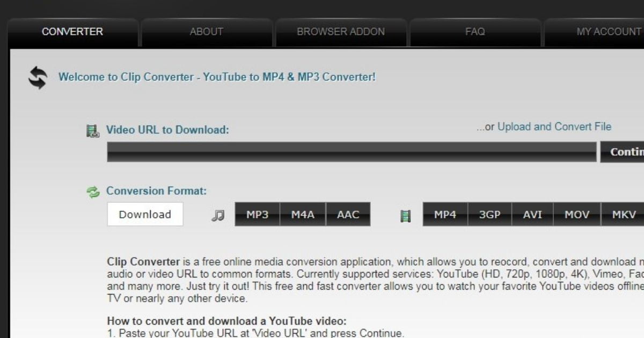Screen dimensions: 644x338
Task: Click 'How to convert and download a YouTube video:' heading
Action: (x=227, y=321)
